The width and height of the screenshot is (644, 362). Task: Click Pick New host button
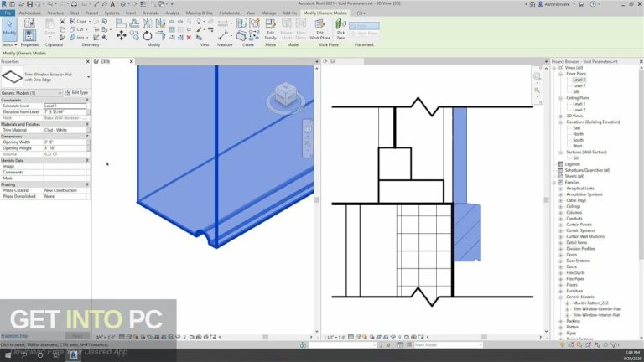pos(341,29)
